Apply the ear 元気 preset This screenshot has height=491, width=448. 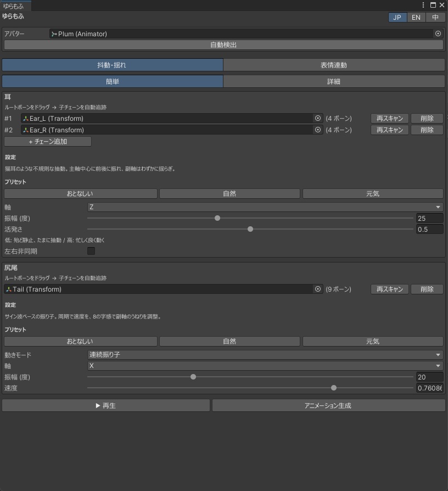coord(373,193)
